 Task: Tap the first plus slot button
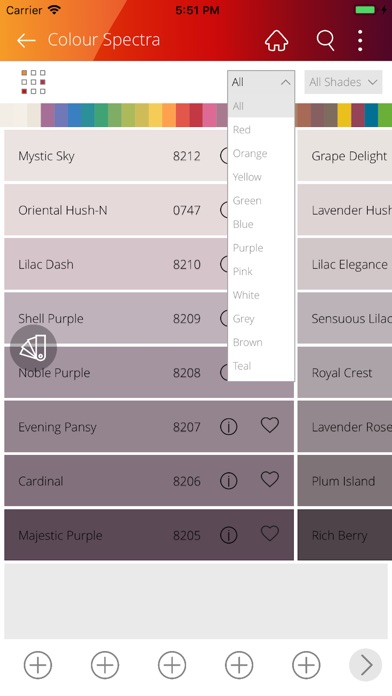(x=38, y=665)
